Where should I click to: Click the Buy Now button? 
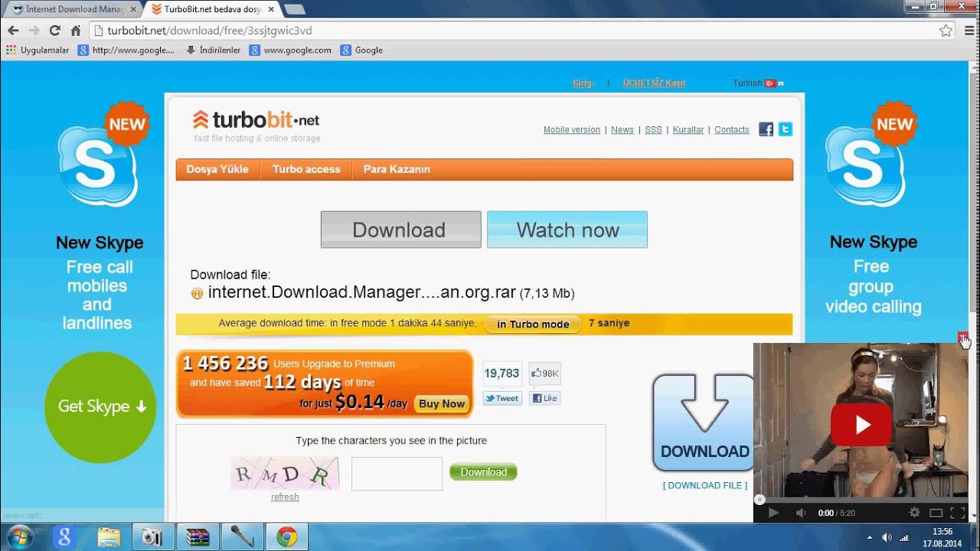coord(442,403)
